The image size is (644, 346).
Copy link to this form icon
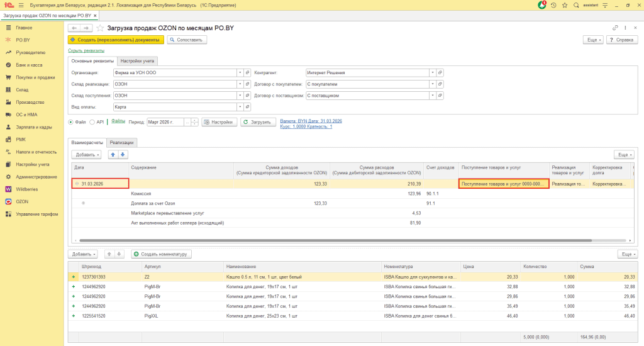point(615,28)
